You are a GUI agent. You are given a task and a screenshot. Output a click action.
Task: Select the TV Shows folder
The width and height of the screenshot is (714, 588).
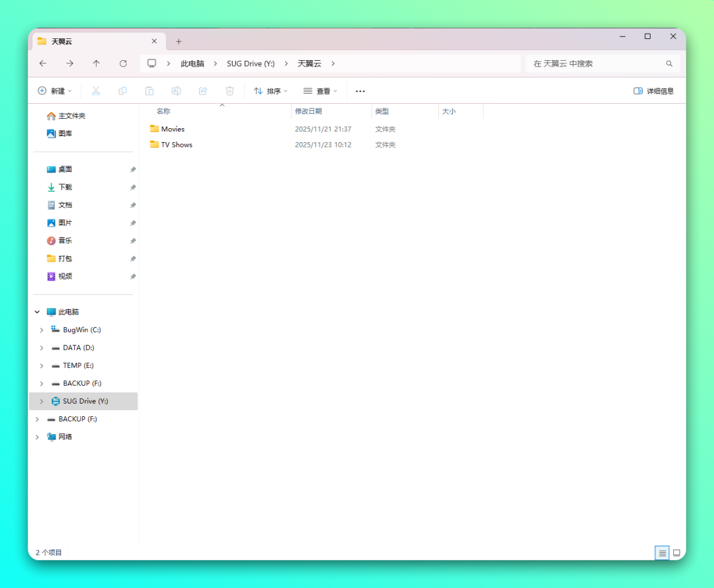[177, 145]
